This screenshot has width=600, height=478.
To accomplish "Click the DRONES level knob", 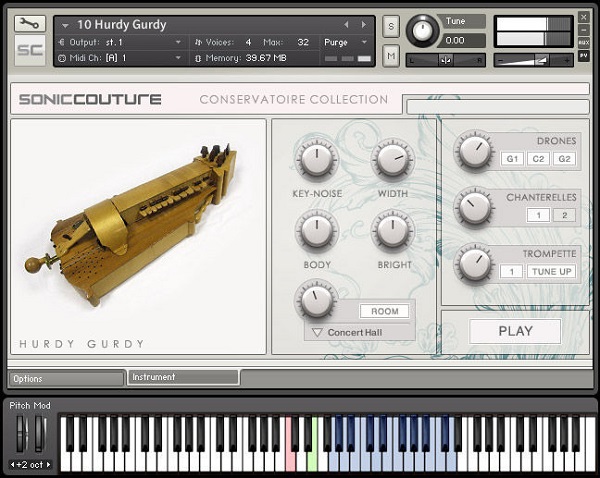I will pyautogui.click(x=475, y=151).
